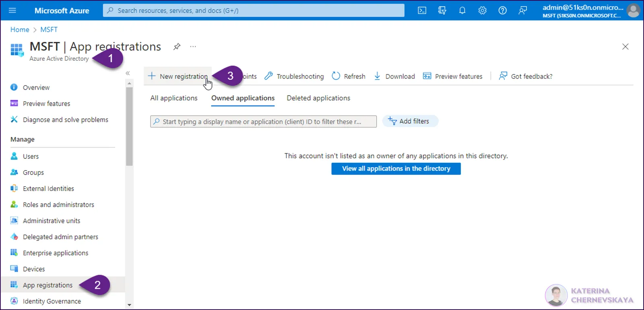644x310 pixels.
Task: Click Add filters button
Action: click(x=410, y=121)
